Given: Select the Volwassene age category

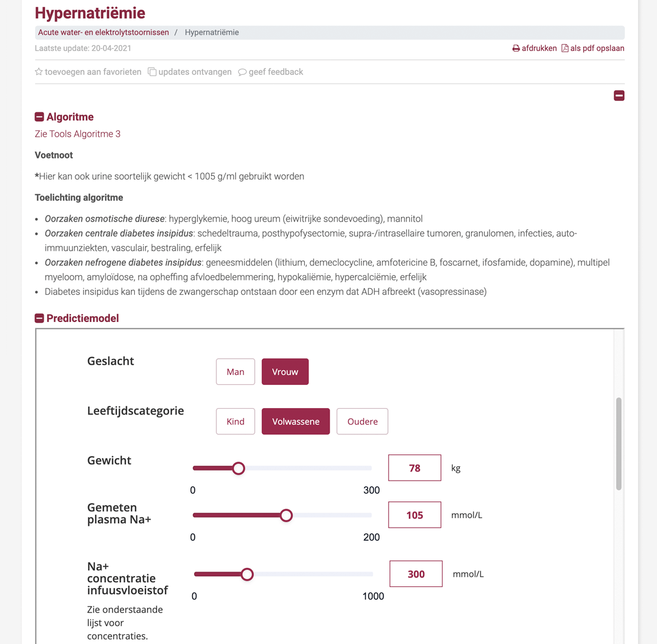Looking at the screenshot, I should pos(296,422).
